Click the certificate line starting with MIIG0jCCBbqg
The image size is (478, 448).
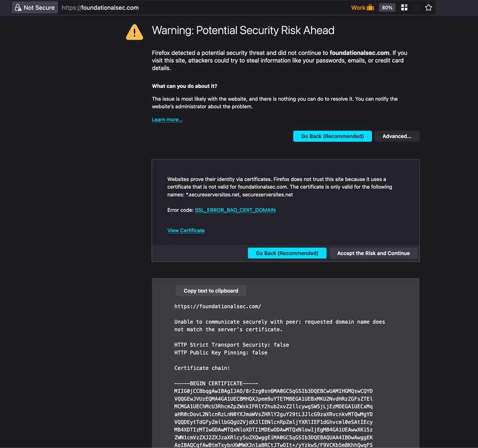273,391
